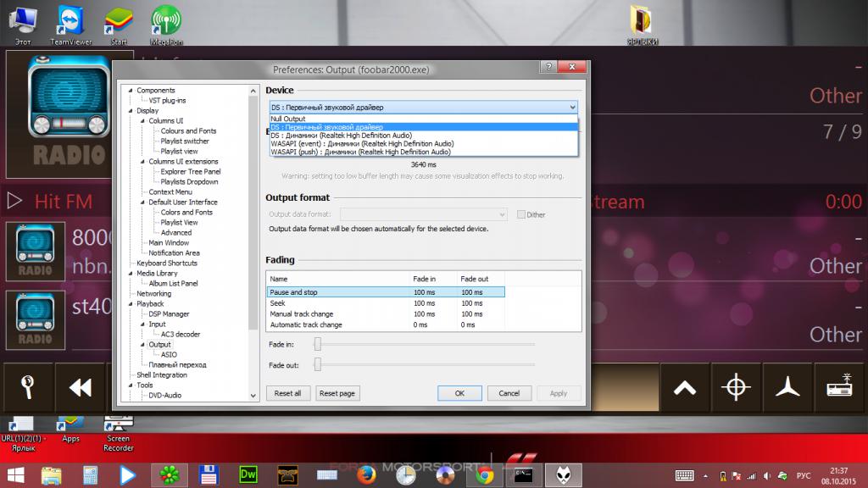
Task: Collapse the Columns UI tree node
Action: (x=142, y=121)
